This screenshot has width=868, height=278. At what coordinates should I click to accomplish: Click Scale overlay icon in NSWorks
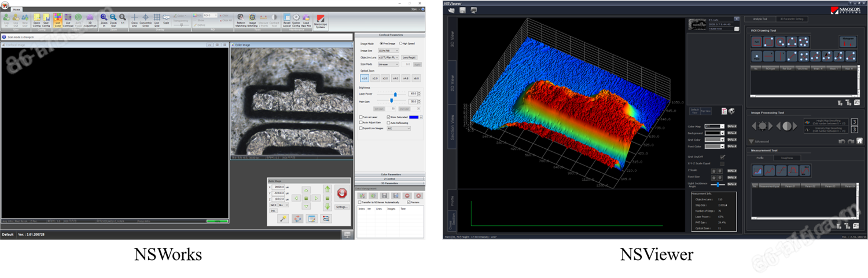(166, 19)
